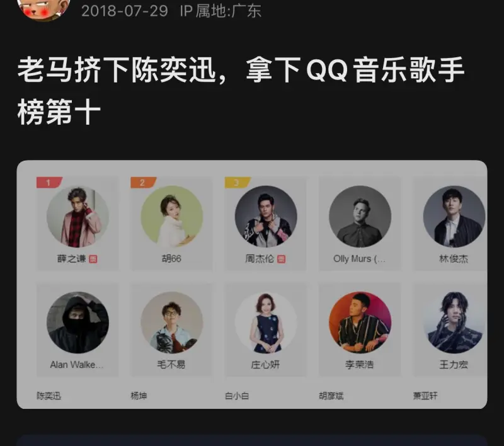Select 周杰伦's artist photo

266,217
